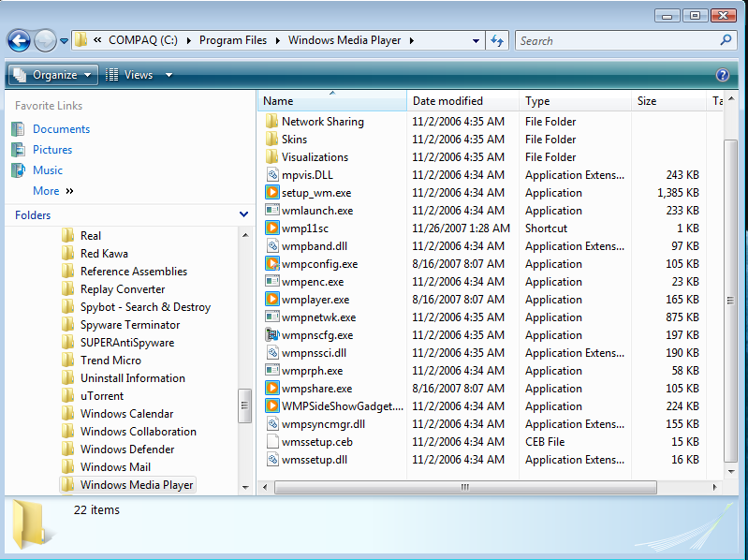Select the uTorrent folder in tree
Image resolution: width=748 pixels, height=560 pixels.
pyautogui.click(x=102, y=396)
